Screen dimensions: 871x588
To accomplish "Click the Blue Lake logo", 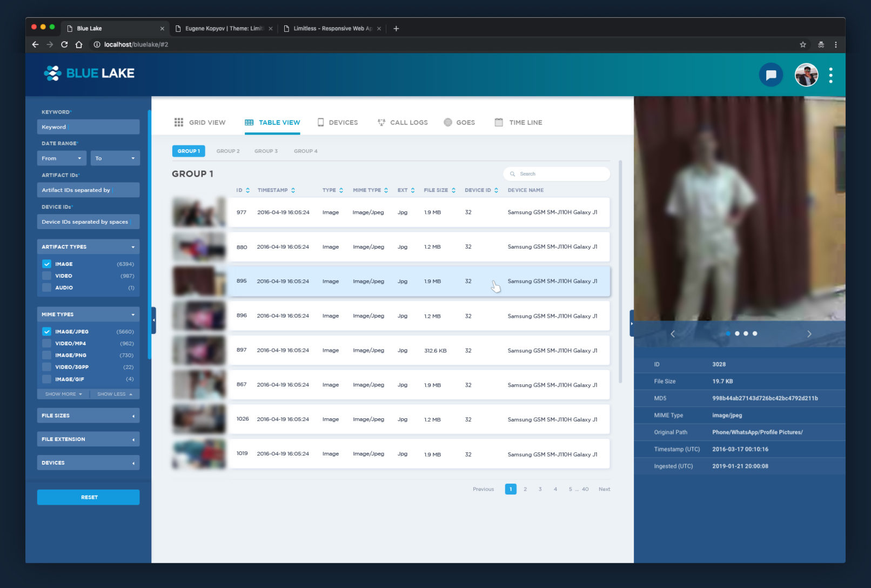I will coord(90,73).
